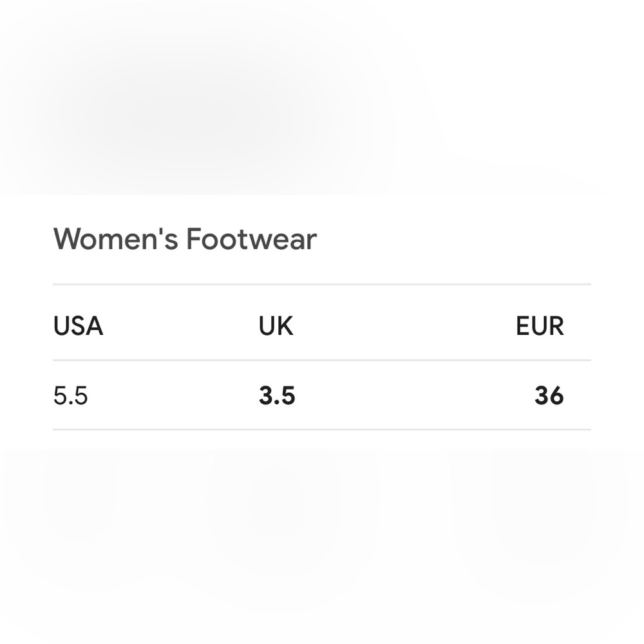Screen dimensions: 644x644
Task: Select the Women's Footwear heading
Action: [185, 239]
